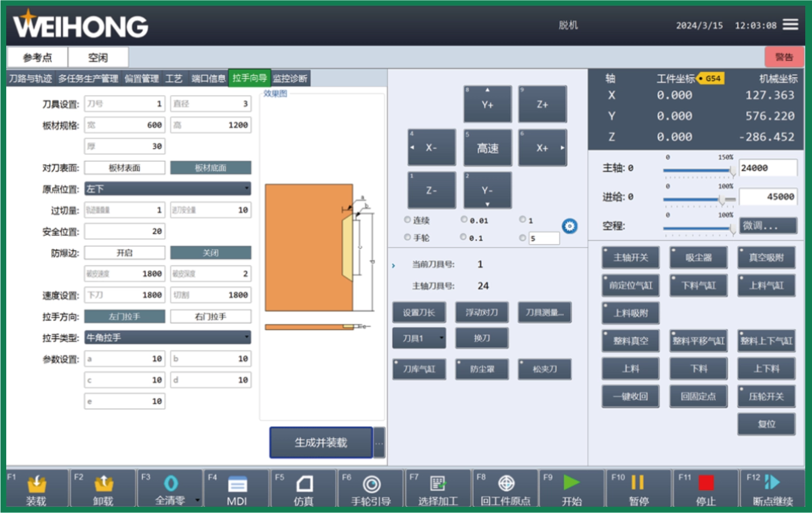The height and width of the screenshot is (513, 812).
Task: Open the blue gear jog settings
Action: pyautogui.click(x=569, y=226)
